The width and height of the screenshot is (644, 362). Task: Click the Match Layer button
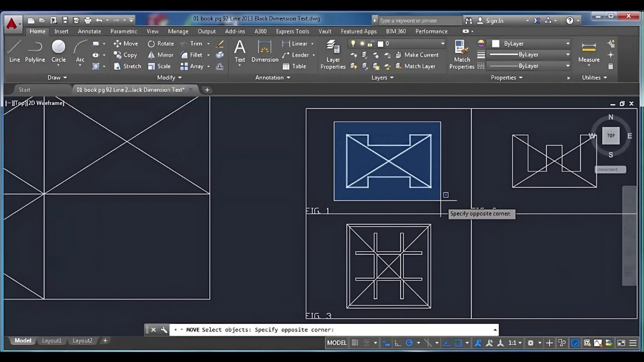coord(415,66)
